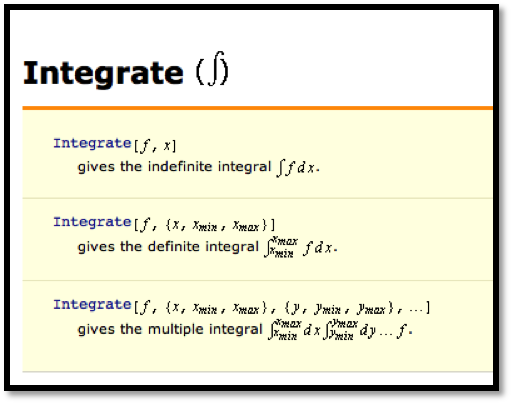Open the first Integrate[f, x] link

coord(92,143)
